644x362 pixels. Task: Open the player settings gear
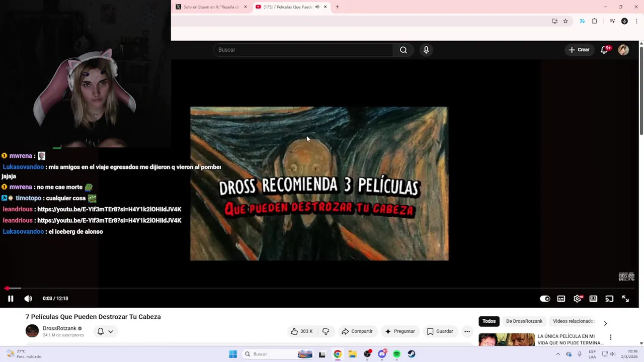point(577,299)
